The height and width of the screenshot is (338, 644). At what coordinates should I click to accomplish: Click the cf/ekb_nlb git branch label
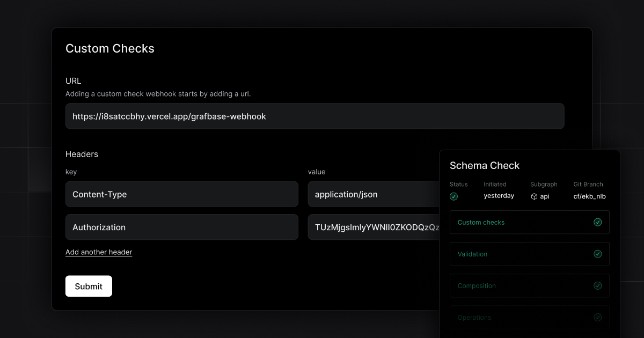[x=589, y=196]
